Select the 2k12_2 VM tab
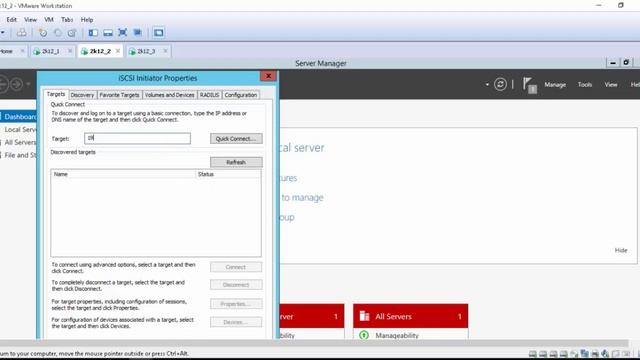 (100, 51)
